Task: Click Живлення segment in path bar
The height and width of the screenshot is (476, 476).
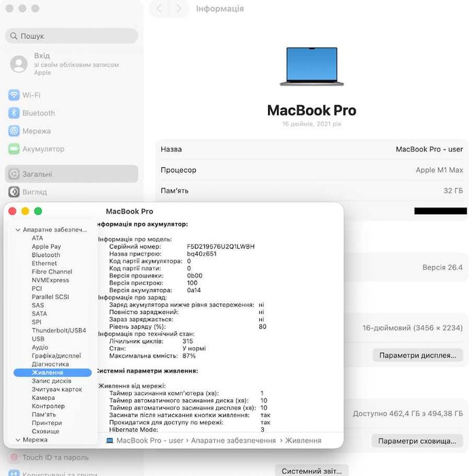Action: point(303,440)
